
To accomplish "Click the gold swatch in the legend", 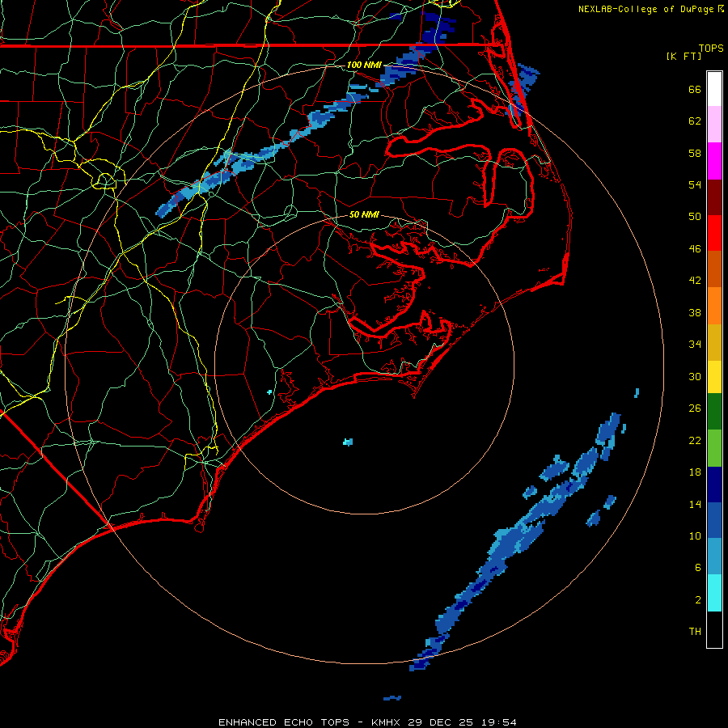I will 714,342.
